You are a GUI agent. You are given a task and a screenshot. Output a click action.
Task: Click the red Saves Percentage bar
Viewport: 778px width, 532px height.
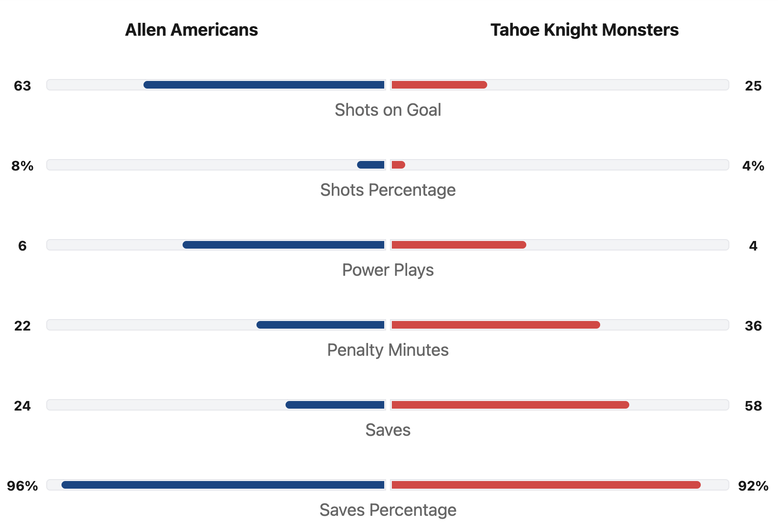point(546,485)
